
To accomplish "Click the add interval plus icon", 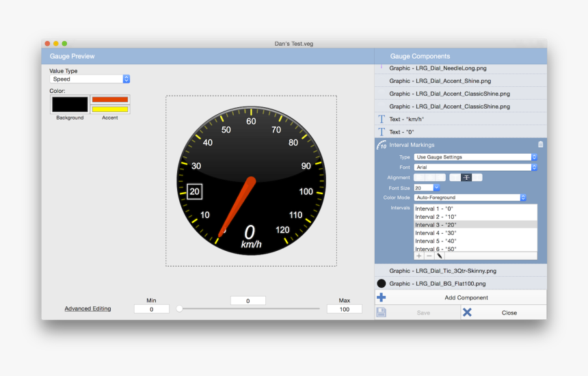I will 419,256.
